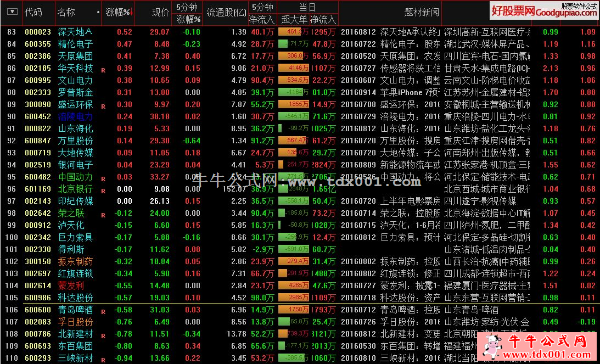Click the 当日 group header
600x364 pixels.
click(x=307, y=7)
